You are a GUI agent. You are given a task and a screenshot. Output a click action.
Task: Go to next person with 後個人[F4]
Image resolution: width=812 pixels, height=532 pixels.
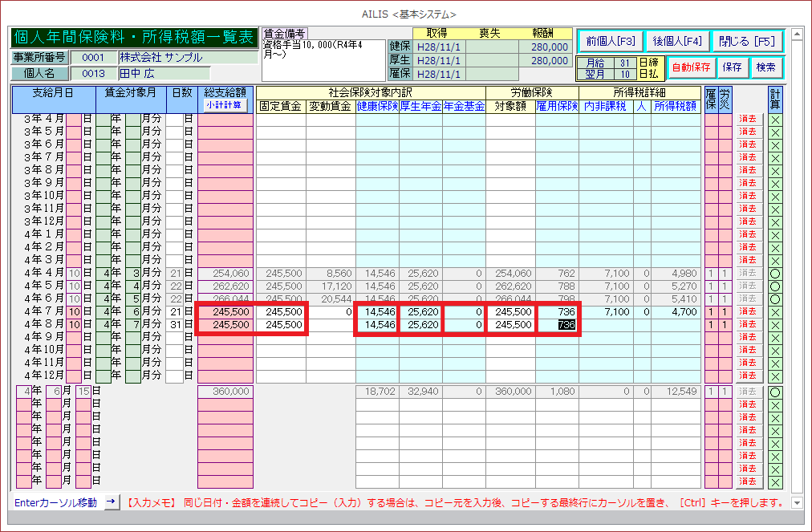pos(676,41)
